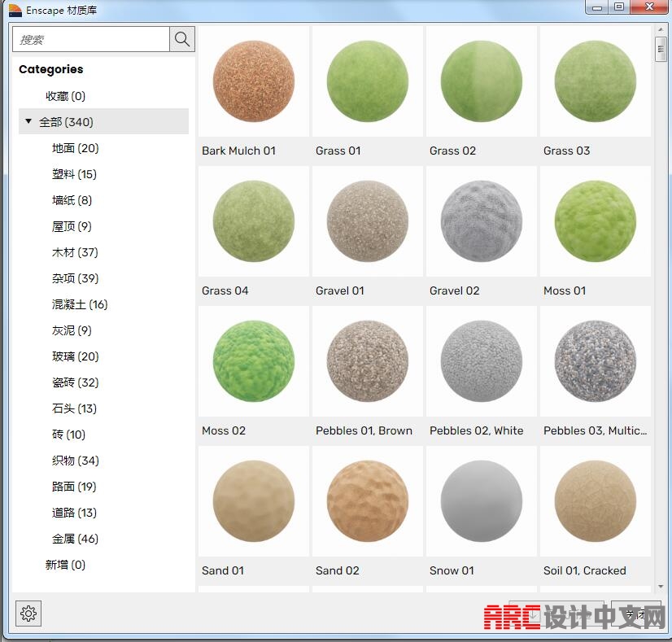
Task: Select the Gravel 01 material sphere
Action: click(368, 221)
